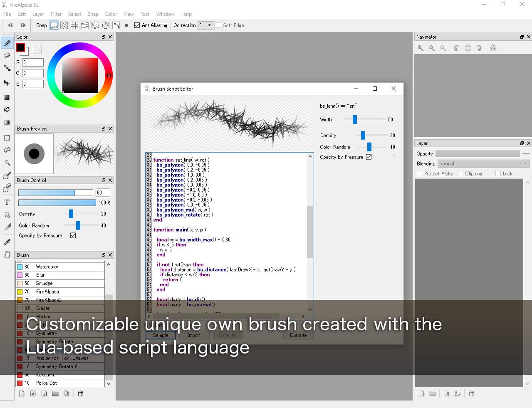
Task: Enable the radial snap icon
Action: (x=95, y=25)
